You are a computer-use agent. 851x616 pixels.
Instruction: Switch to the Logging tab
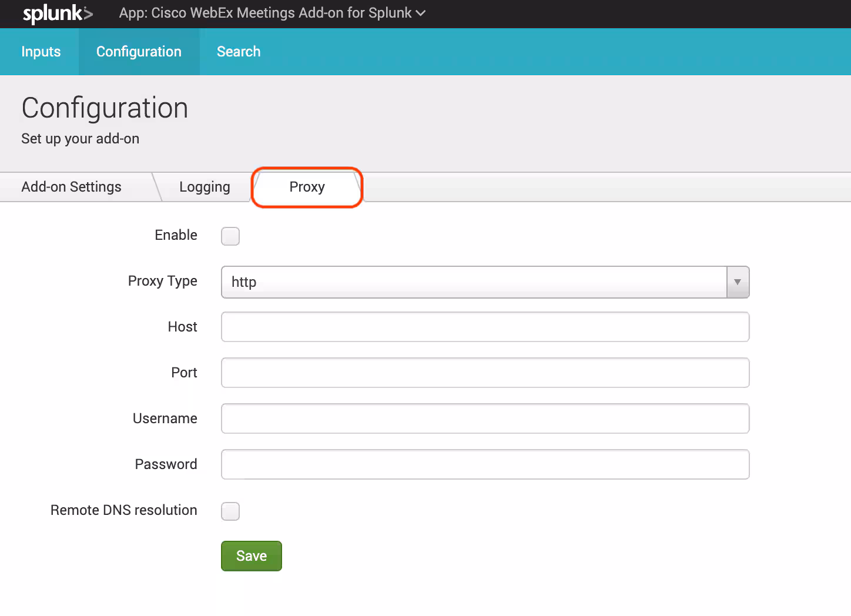tap(205, 187)
